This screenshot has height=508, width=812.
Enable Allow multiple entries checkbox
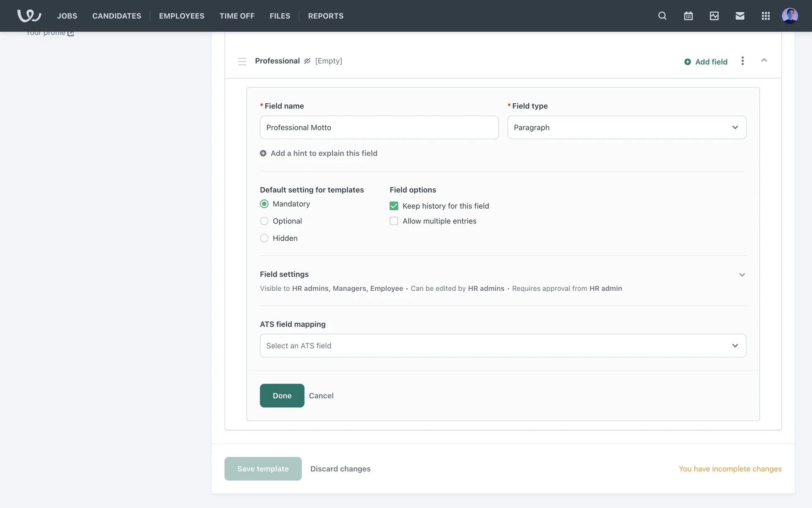(x=394, y=221)
